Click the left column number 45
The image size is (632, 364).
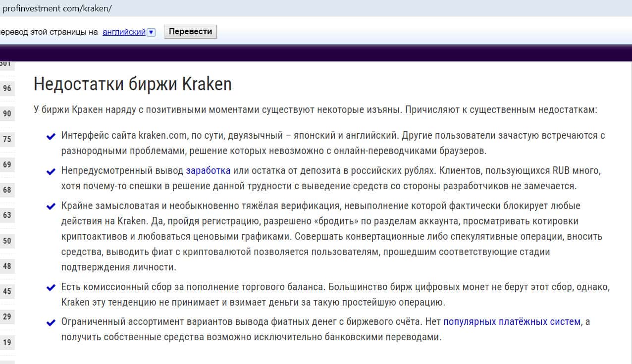7,291
